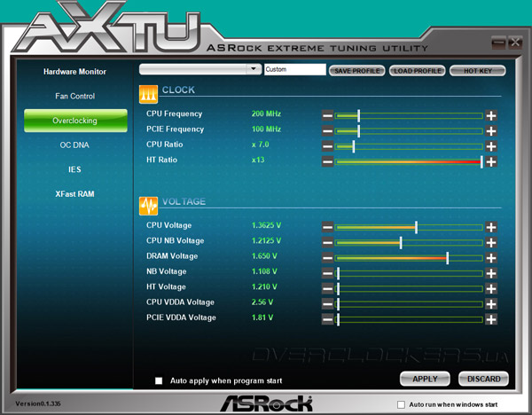Click the orange VOLTAGE section icon
532x415 pixels.
(x=148, y=206)
